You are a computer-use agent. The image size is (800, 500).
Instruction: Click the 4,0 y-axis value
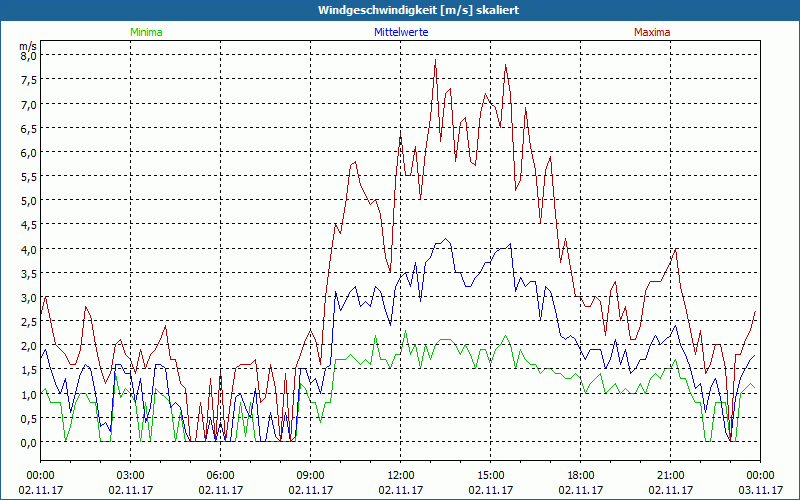pyautogui.click(x=28, y=249)
